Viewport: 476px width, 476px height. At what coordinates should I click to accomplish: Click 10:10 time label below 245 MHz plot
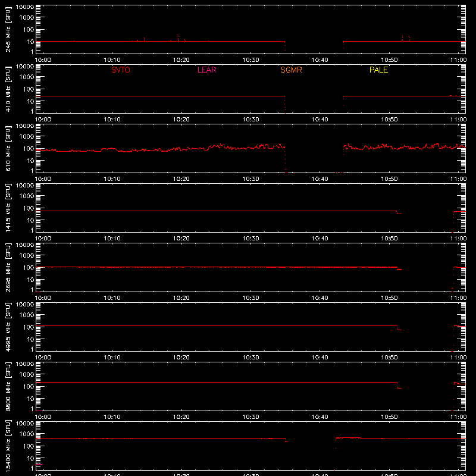click(x=112, y=60)
